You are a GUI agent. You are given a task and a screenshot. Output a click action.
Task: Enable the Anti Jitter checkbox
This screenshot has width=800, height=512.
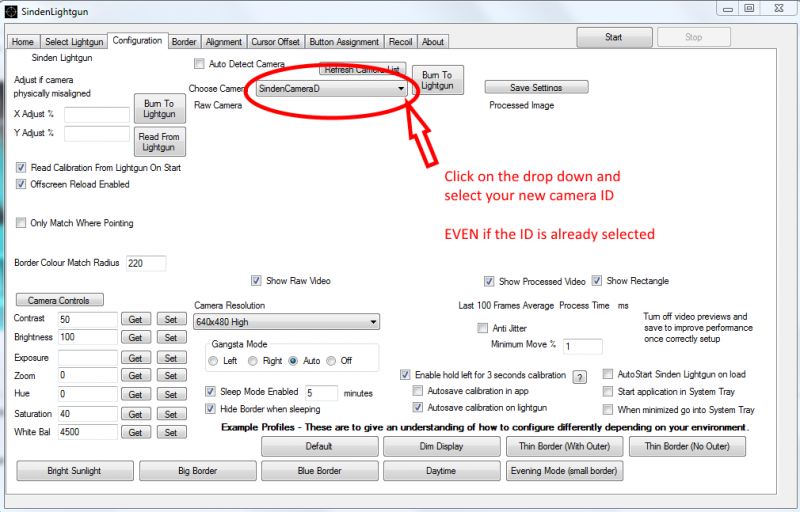(x=483, y=328)
